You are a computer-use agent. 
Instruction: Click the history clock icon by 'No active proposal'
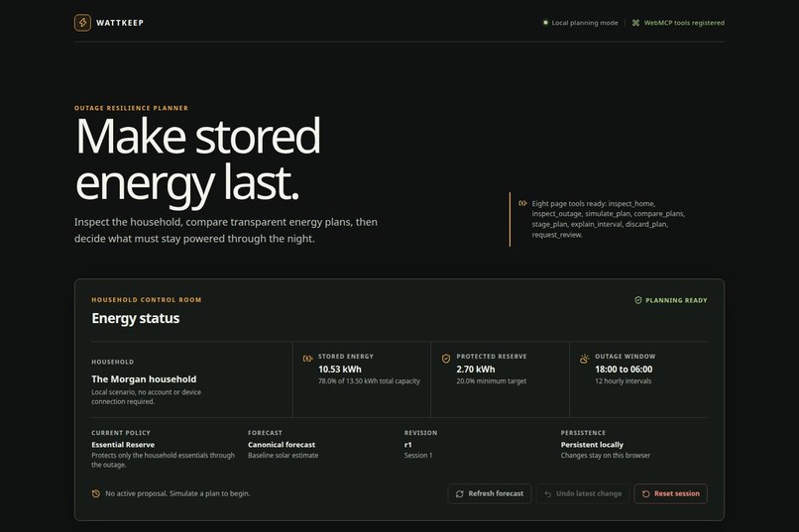96,493
